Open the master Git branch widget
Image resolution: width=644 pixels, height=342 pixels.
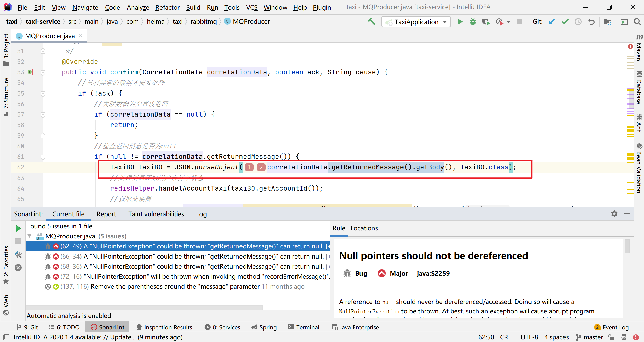(x=590, y=337)
